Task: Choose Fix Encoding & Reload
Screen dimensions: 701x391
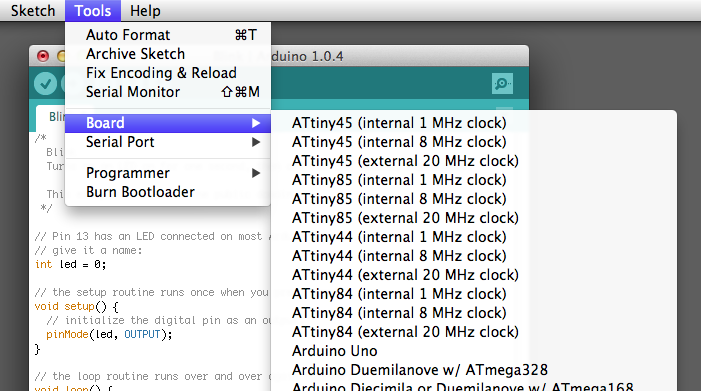Action: pos(168,73)
